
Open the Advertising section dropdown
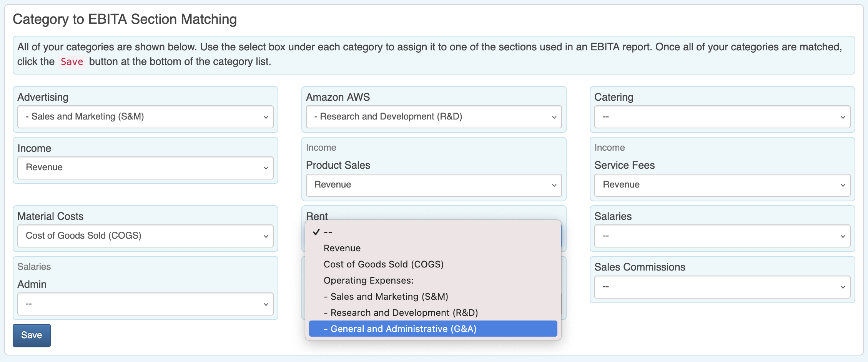click(145, 117)
